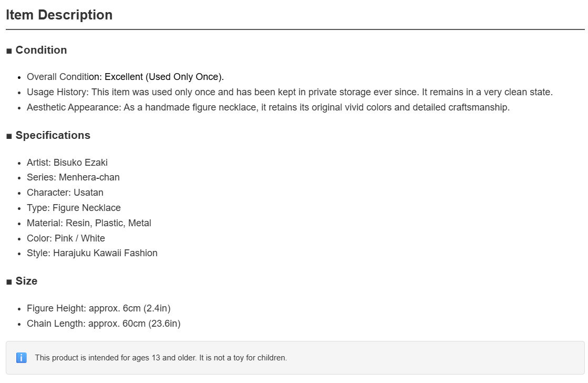
Task: Click the Character: Usatan line
Action: point(65,193)
